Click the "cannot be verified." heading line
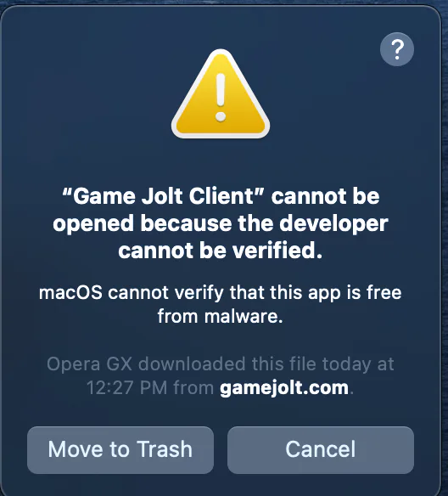The image size is (448, 496). pos(221,251)
